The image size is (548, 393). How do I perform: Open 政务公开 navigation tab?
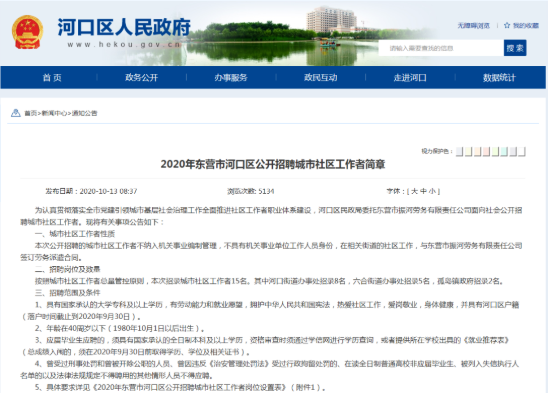(142, 78)
